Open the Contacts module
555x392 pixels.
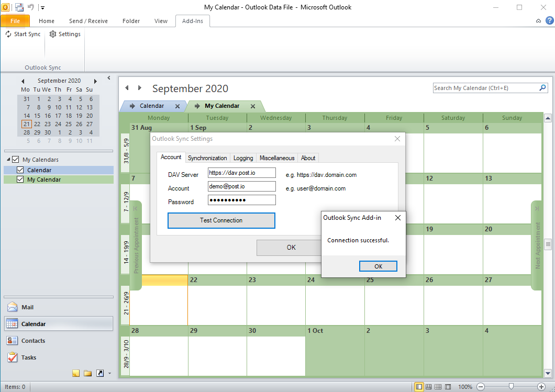[x=59, y=341]
